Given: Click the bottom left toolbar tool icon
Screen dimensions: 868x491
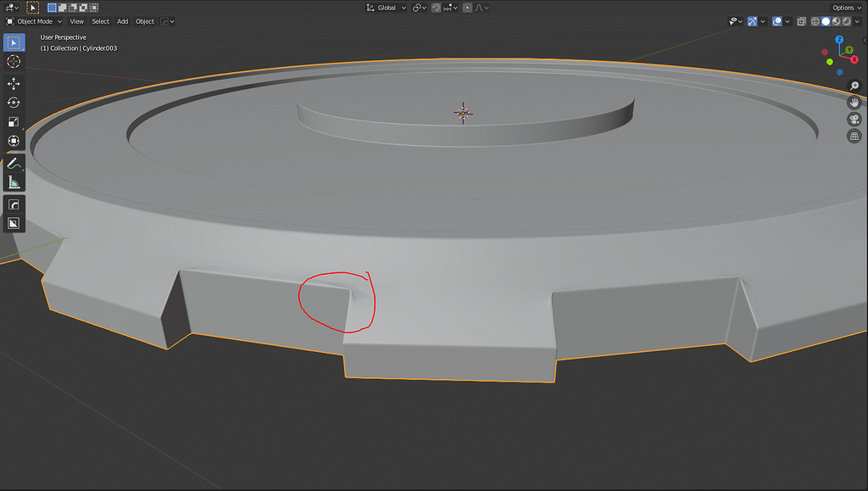Looking at the screenshot, I should [x=14, y=223].
